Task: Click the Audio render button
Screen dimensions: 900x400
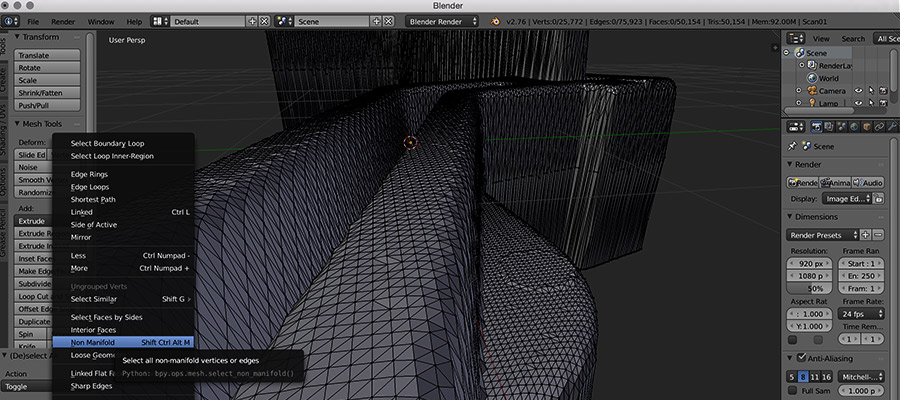Action: [x=867, y=182]
